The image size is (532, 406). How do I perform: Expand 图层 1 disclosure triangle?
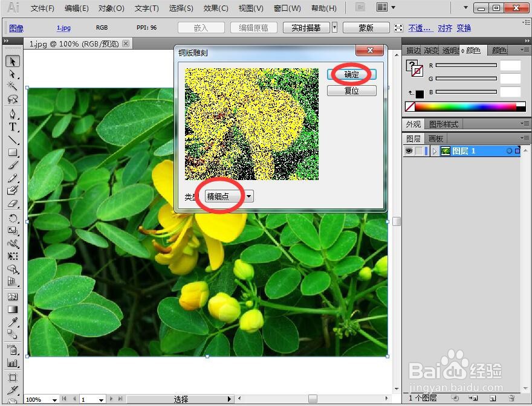(435, 151)
